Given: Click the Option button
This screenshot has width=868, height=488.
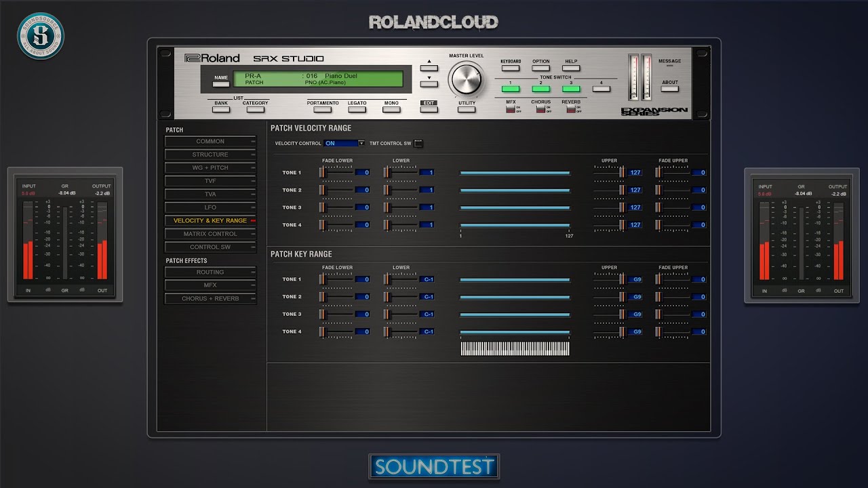Looking at the screenshot, I should (541, 68).
